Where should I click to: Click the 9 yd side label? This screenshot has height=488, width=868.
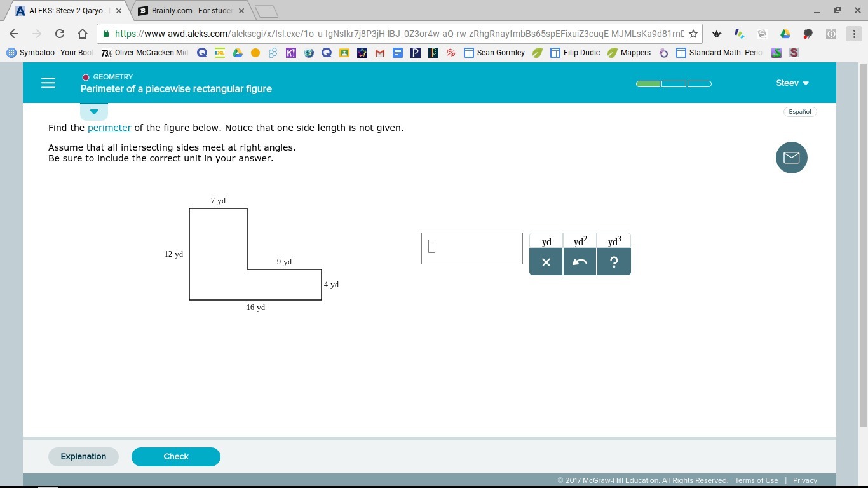click(284, 262)
